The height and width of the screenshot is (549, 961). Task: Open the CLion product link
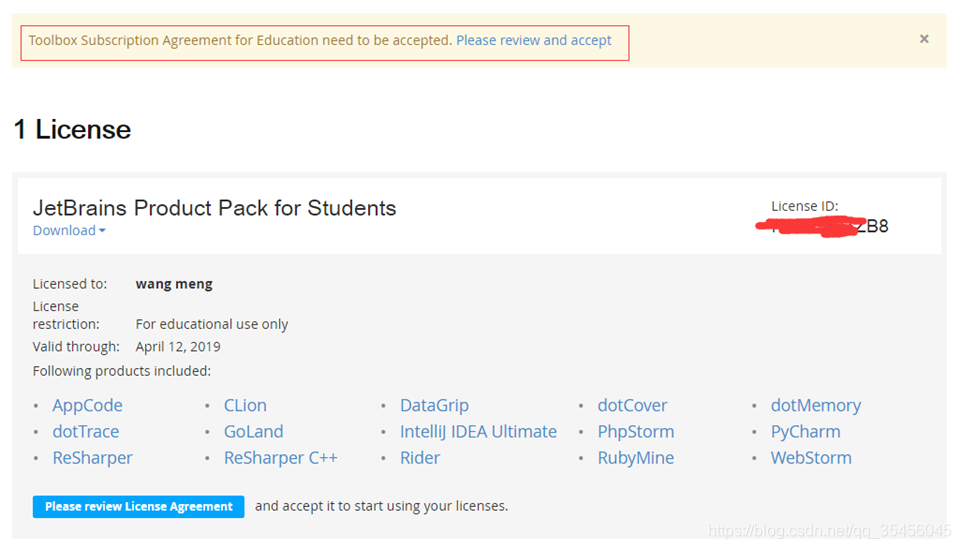coord(245,405)
